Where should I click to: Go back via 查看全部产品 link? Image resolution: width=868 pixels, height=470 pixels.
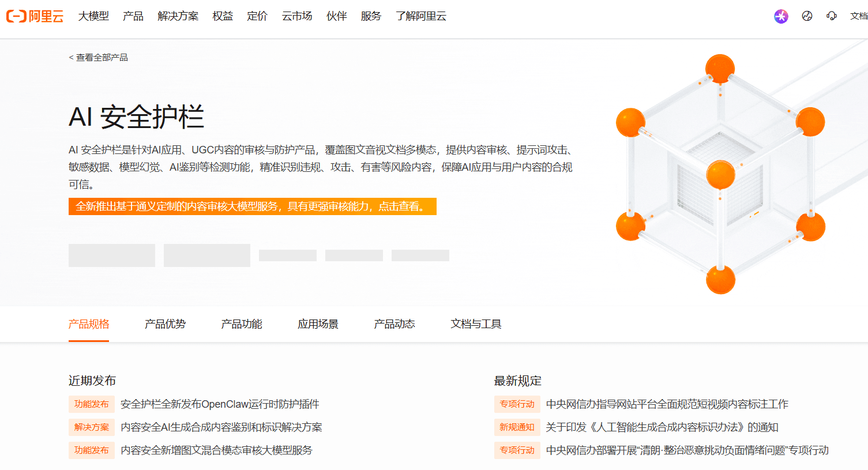click(99, 58)
